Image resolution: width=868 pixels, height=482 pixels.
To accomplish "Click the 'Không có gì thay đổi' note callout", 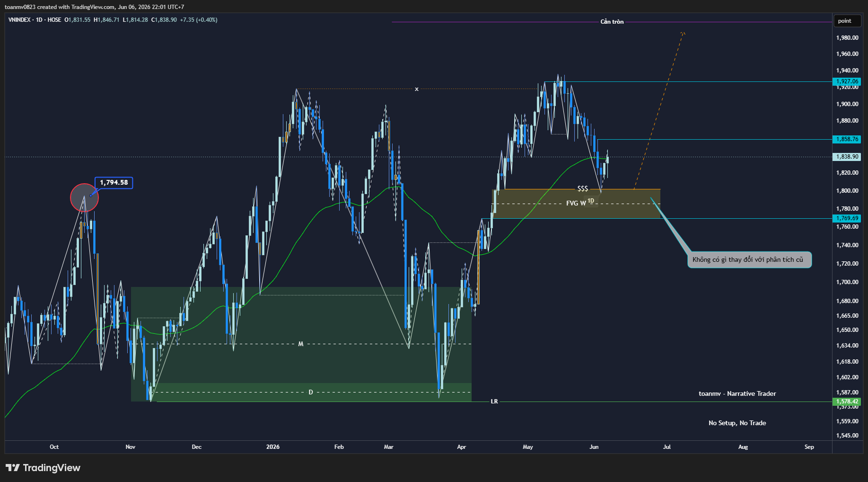I will tap(749, 259).
